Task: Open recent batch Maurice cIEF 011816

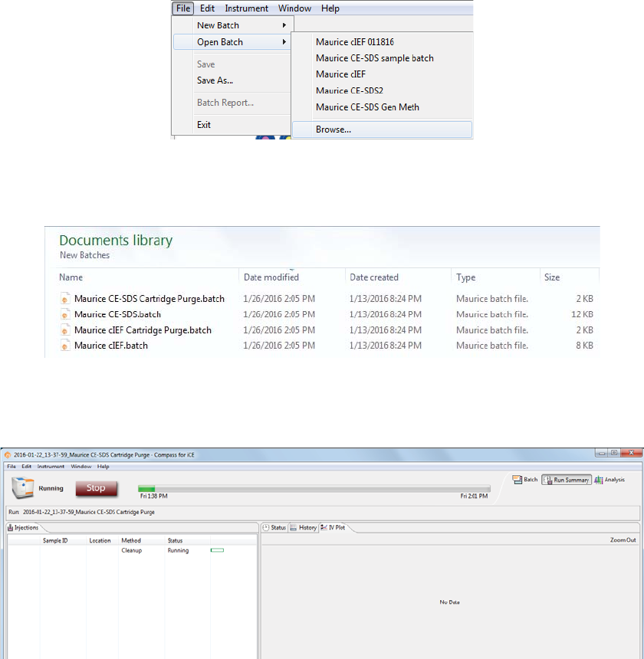Action: point(355,42)
